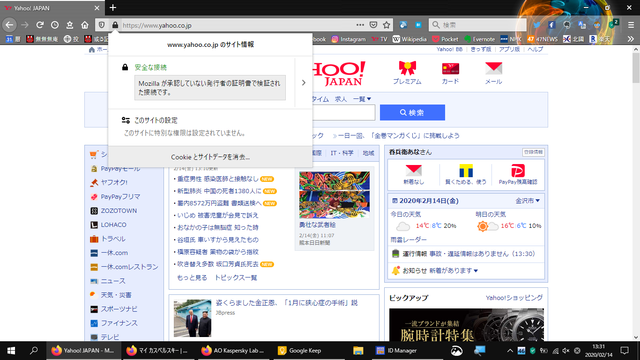
Task: Save page to Pocket from address bar
Action: [373, 25]
